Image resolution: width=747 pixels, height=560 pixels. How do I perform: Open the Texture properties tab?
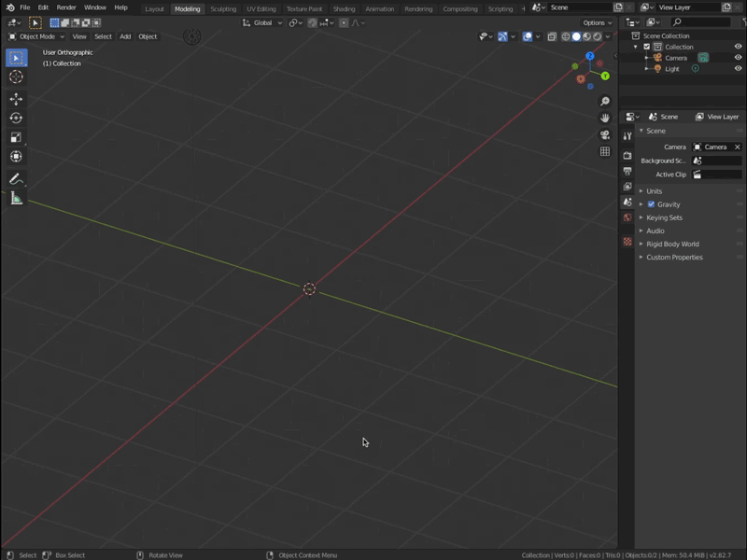tap(627, 242)
